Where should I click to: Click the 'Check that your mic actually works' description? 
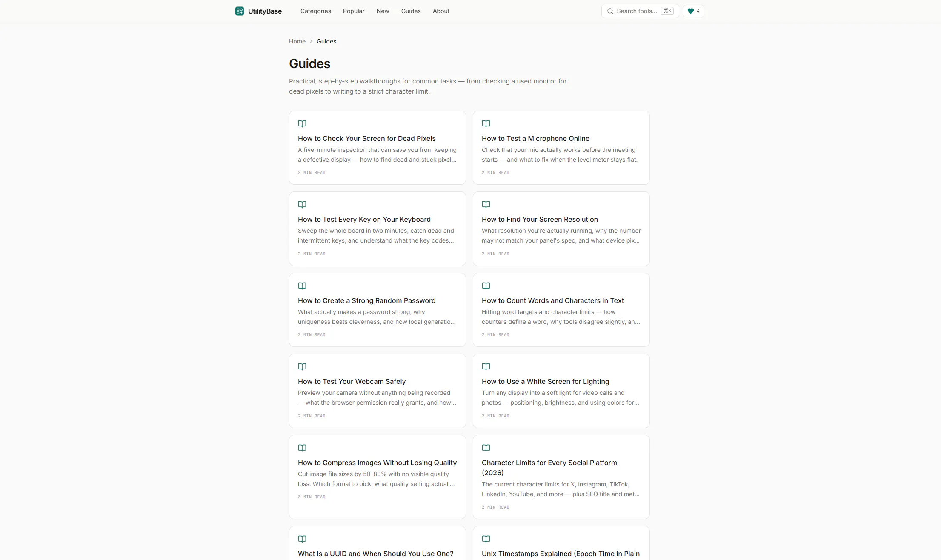(560, 155)
